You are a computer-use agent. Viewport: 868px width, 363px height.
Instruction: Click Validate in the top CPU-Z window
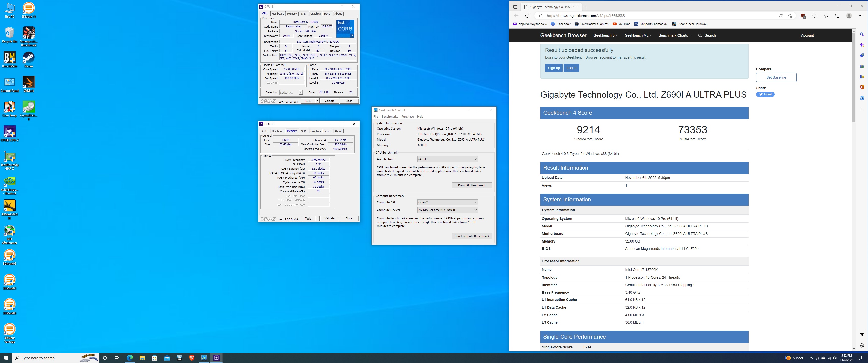click(329, 101)
